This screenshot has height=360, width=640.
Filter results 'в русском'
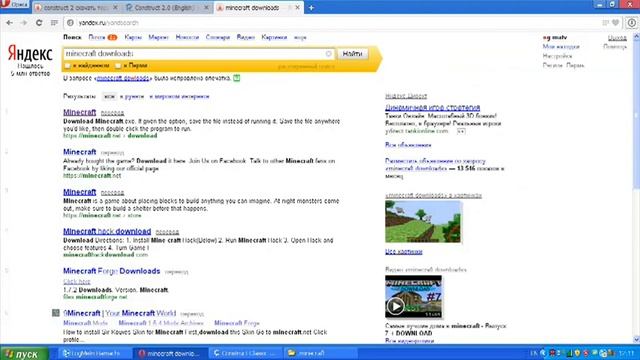[132, 96]
